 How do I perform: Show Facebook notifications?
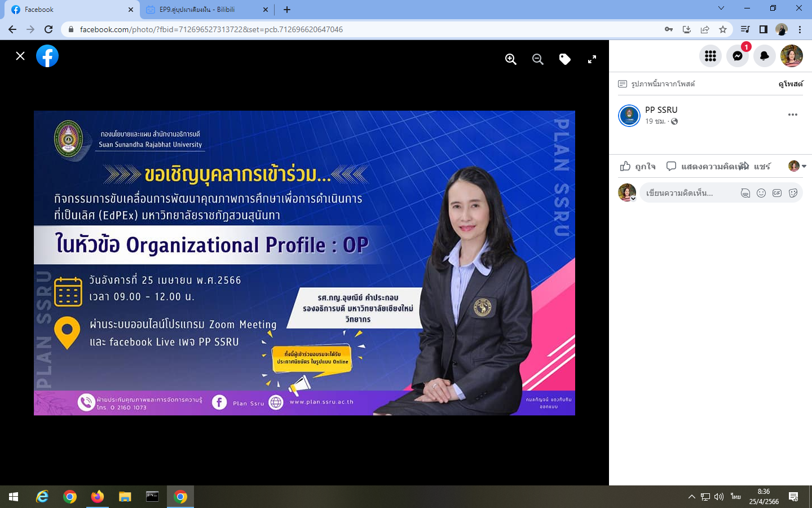pyautogui.click(x=765, y=56)
